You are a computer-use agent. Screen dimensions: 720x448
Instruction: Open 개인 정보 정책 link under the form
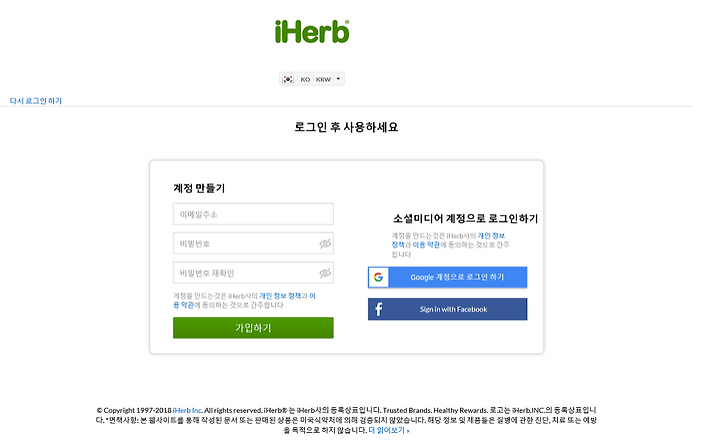click(x=280, y=296)
